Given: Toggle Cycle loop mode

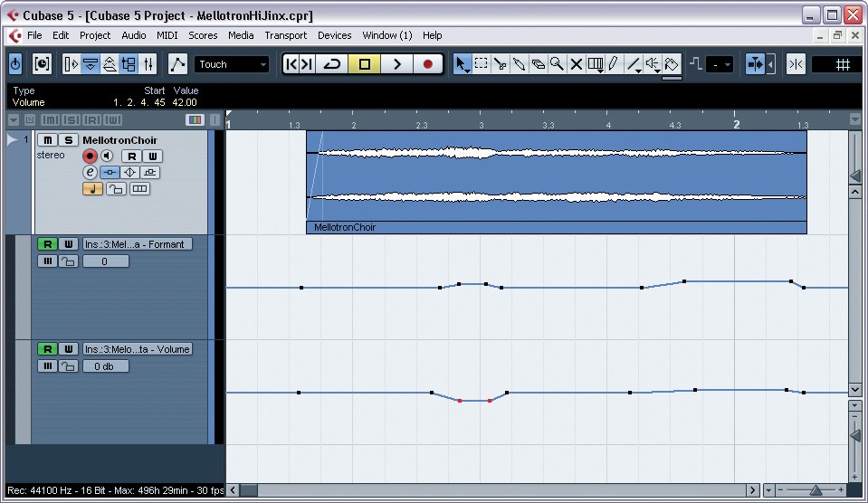Looking at the screenshot, I should [332, 64].
